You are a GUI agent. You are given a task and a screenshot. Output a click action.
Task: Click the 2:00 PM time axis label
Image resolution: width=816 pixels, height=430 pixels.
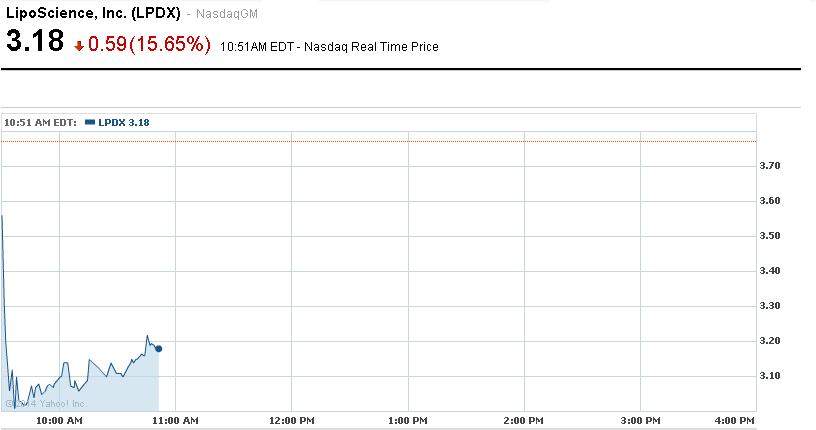(523, 420)
